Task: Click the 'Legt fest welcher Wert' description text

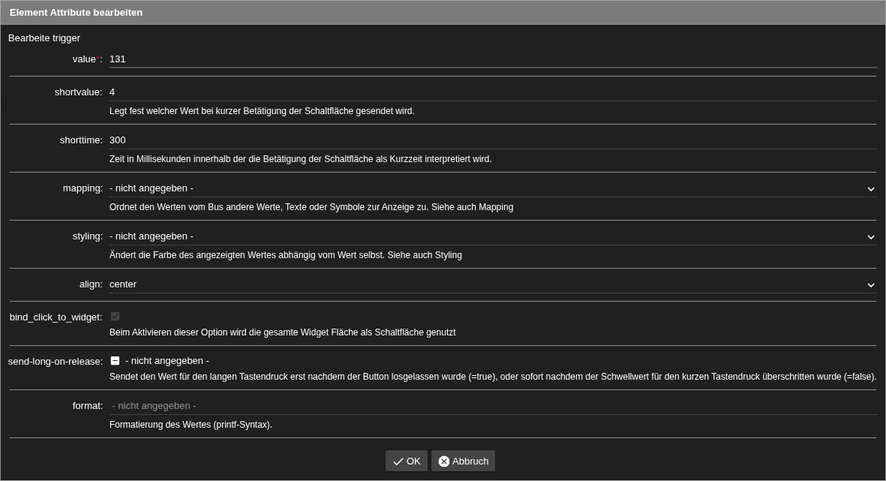Action: [262, 111]
